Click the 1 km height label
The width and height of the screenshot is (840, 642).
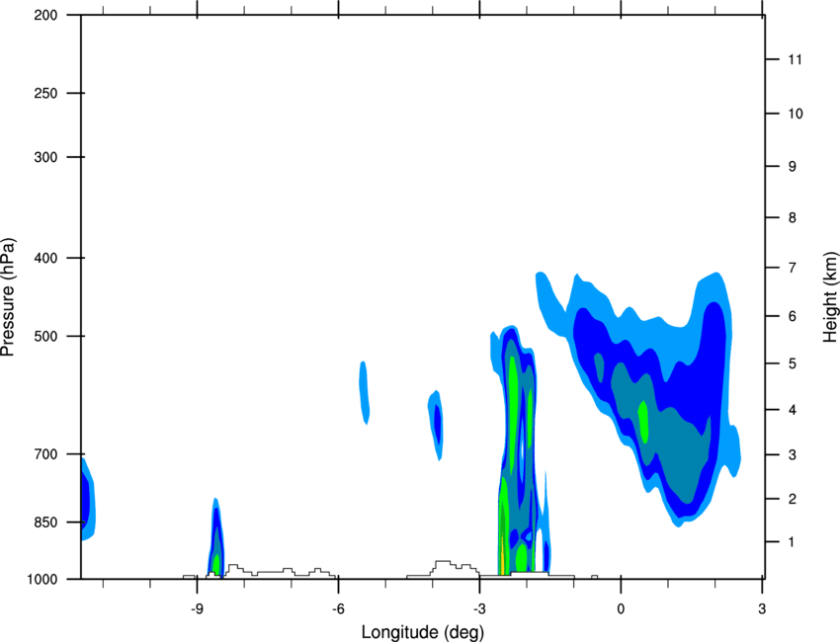click(792, 542)
